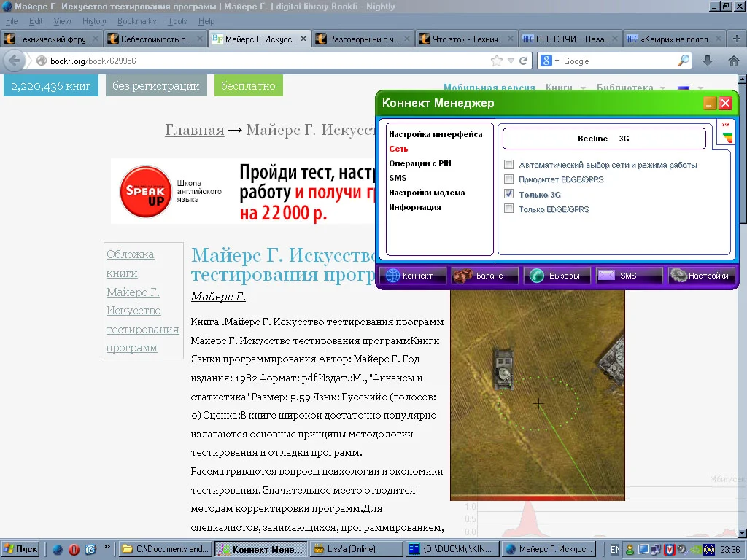Image resolution: width=747 pixels, height=560 pixels.
Task: Open the SMS envelope button in bottom bar
Action: pyautogui.click(x=629, y=276)
